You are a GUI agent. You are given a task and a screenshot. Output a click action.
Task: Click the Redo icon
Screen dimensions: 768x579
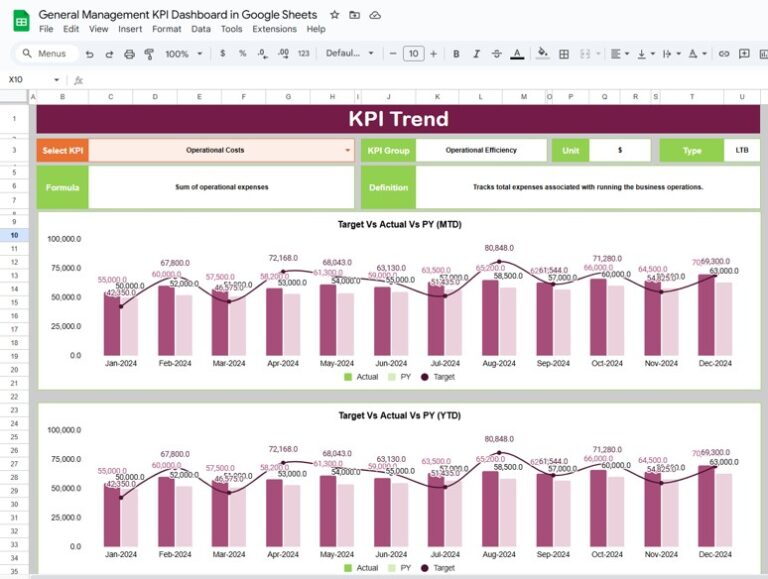click(x=109, y=54)
